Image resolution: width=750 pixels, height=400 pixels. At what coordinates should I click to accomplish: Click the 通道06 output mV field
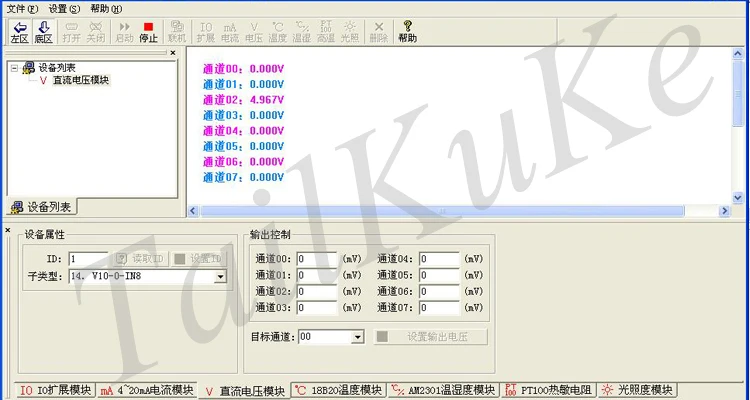click(x=440, y=291)
